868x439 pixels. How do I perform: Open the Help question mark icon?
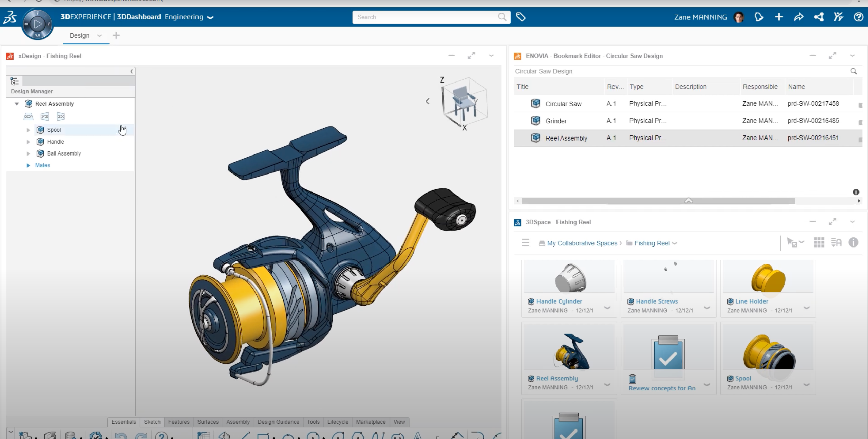[x=858, y=17]
